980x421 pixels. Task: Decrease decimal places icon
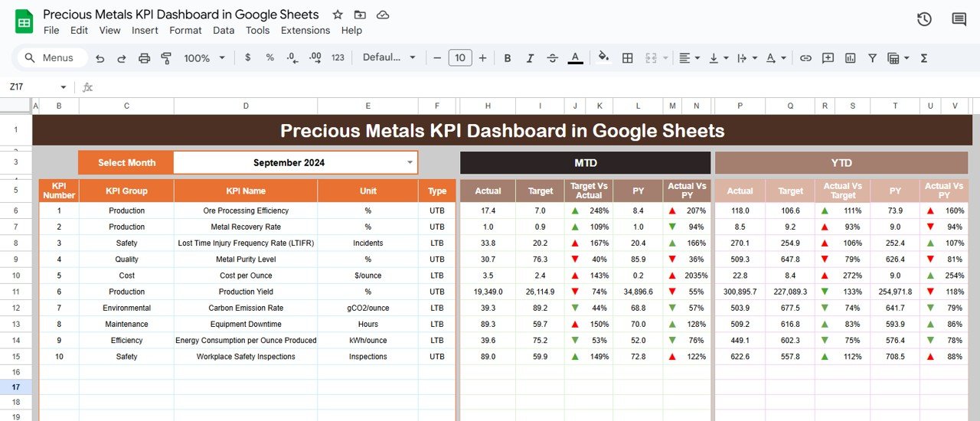coord(292,57)
